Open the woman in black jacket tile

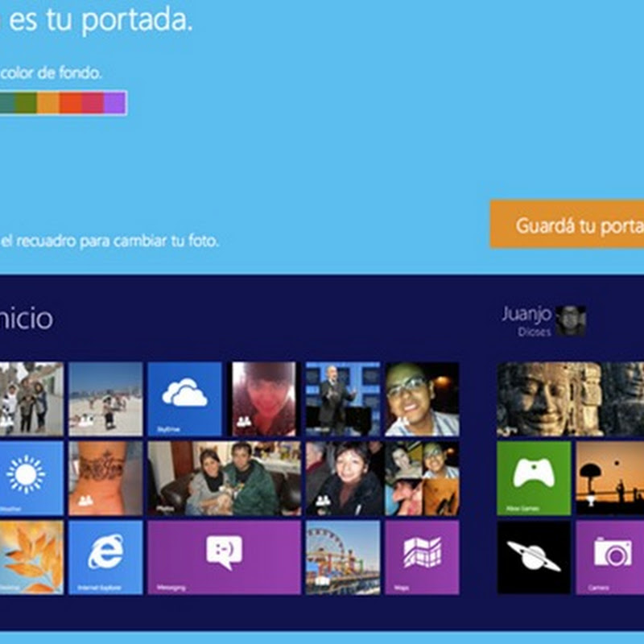point(343,478)
